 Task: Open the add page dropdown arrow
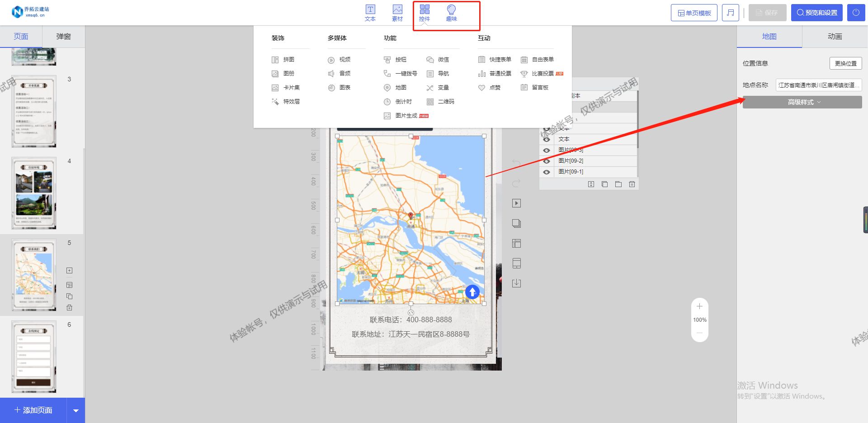[x=75, y=410]
